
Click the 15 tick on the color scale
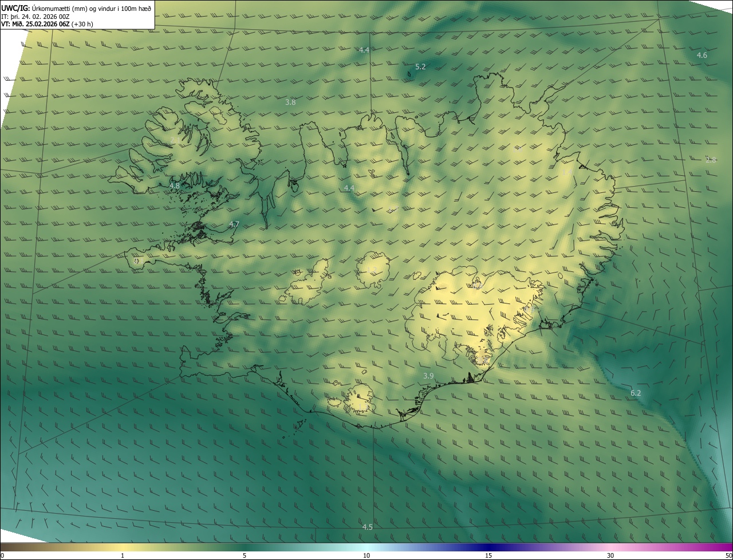488,556
